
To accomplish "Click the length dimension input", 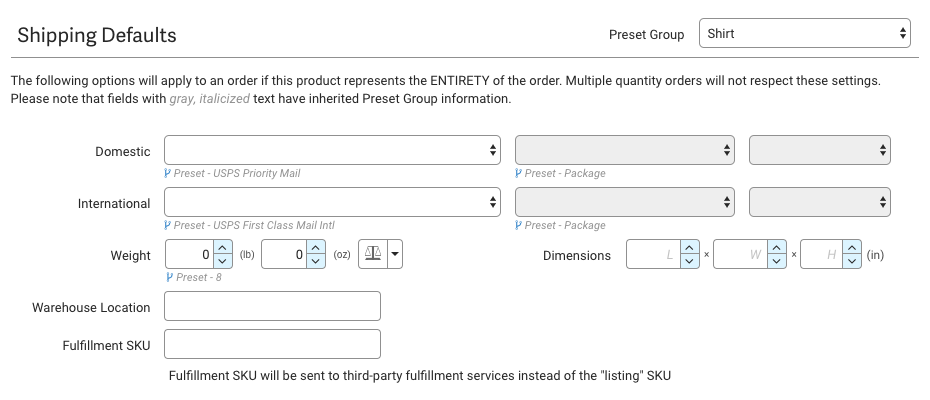I will click(x=653, y=254).
